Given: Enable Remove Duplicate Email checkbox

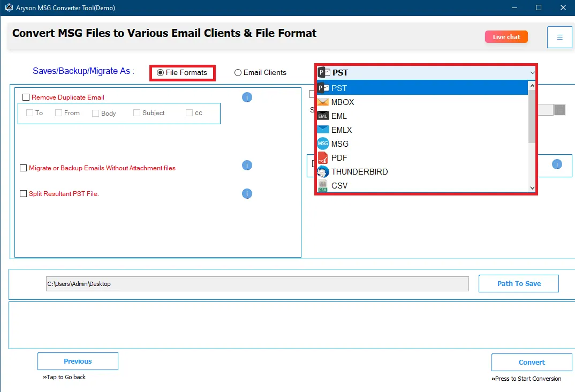Looking at the screenshot, I should point(26,97).
